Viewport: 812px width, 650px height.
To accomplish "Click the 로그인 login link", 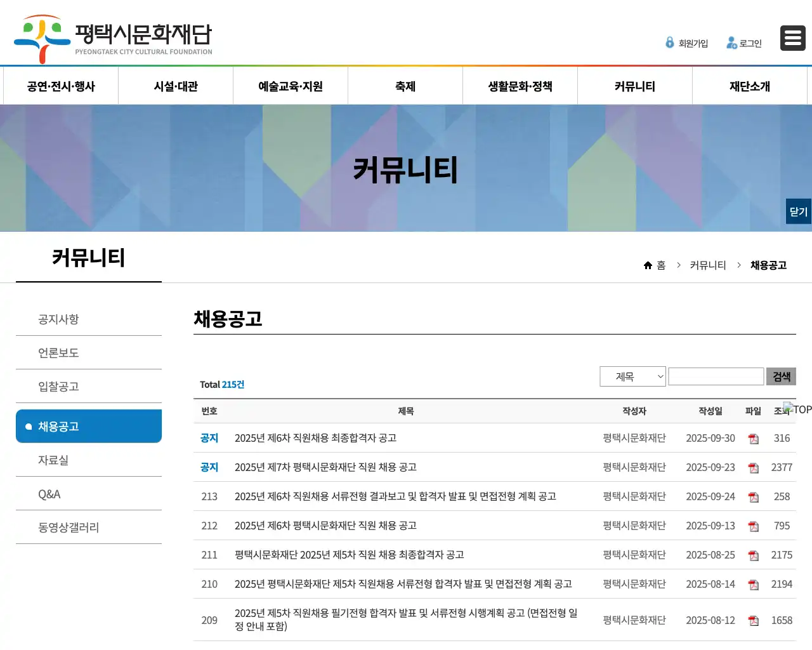I will pos(744,43).
